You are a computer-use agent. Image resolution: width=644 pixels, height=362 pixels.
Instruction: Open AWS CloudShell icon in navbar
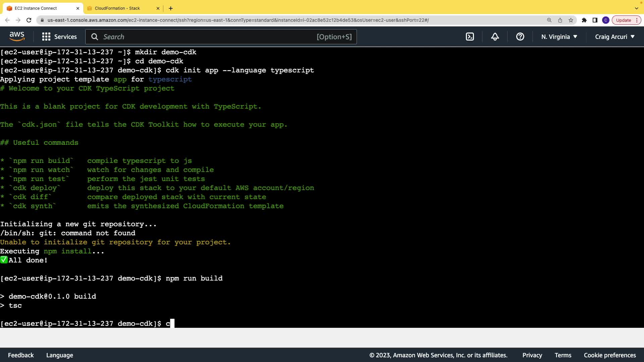point(470,37)
